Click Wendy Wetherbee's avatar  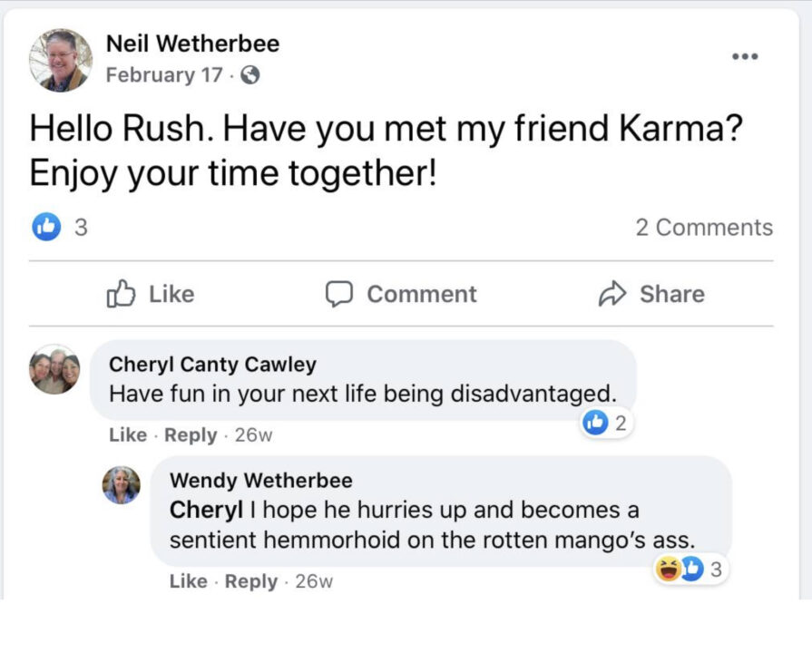[x=122, y=485]
